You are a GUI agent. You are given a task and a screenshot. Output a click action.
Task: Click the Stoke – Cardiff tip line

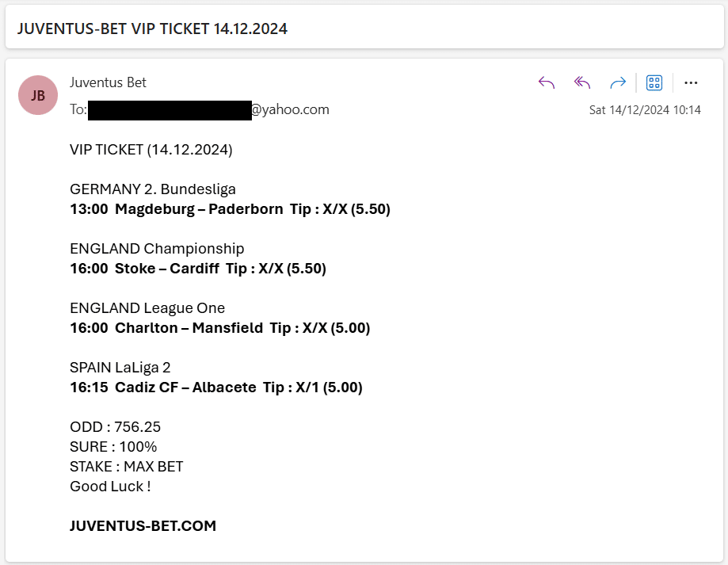[198, 269]
